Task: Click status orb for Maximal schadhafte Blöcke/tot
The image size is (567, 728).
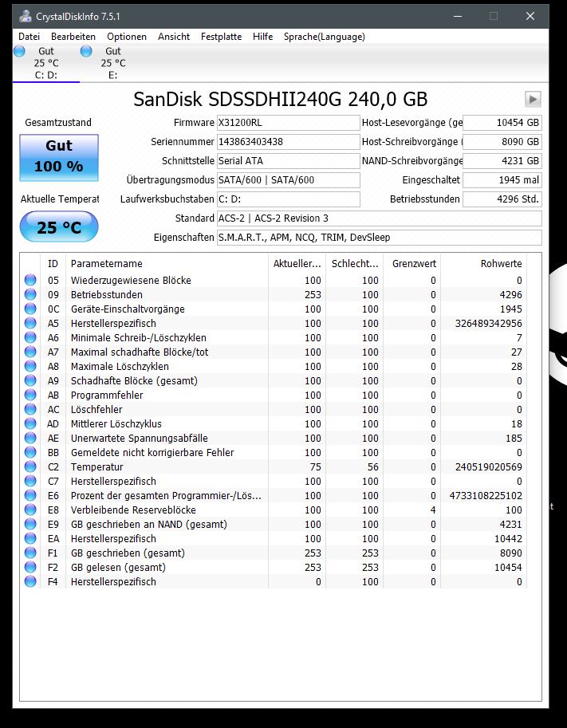Action: (30, 352)
